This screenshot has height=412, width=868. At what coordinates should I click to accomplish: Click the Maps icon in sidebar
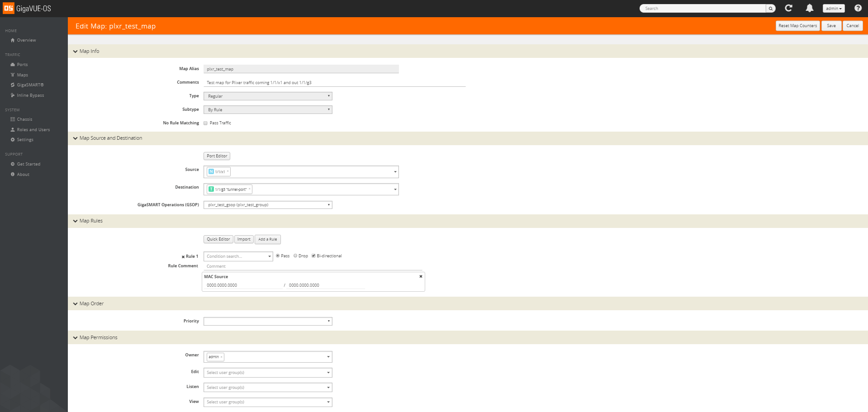pyautogui.click(x=13, y=75)
